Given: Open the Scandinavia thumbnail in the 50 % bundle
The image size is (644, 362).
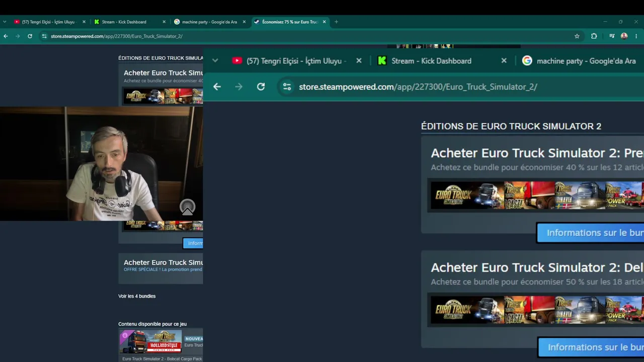Looking at the screenshot, I should coord(580,309).
